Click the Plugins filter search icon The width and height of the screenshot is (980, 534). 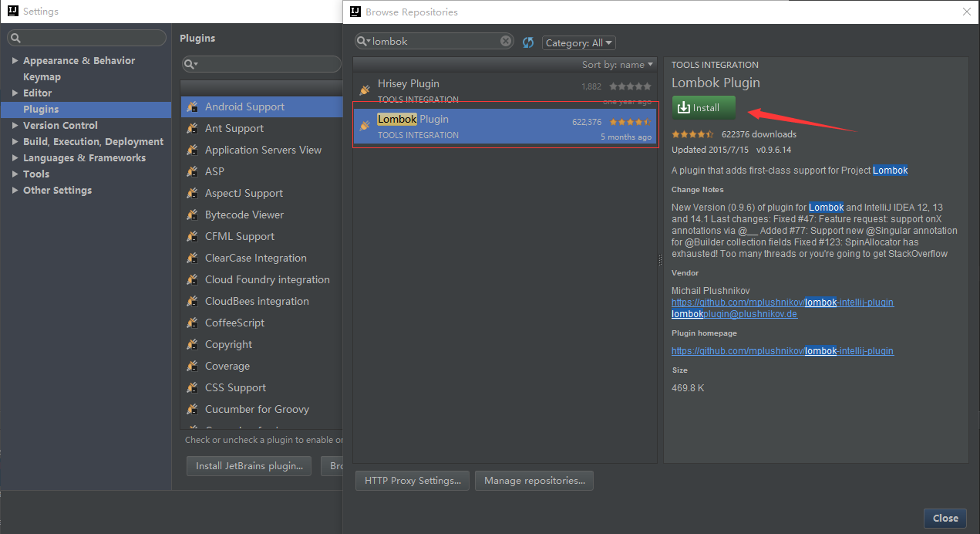point(190,64)
